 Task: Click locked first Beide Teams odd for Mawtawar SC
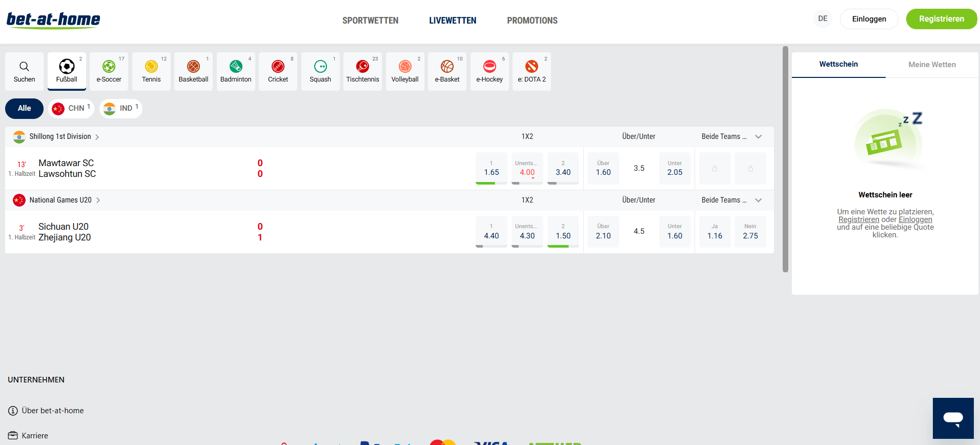pyautogui.click(x=714, y=168)
